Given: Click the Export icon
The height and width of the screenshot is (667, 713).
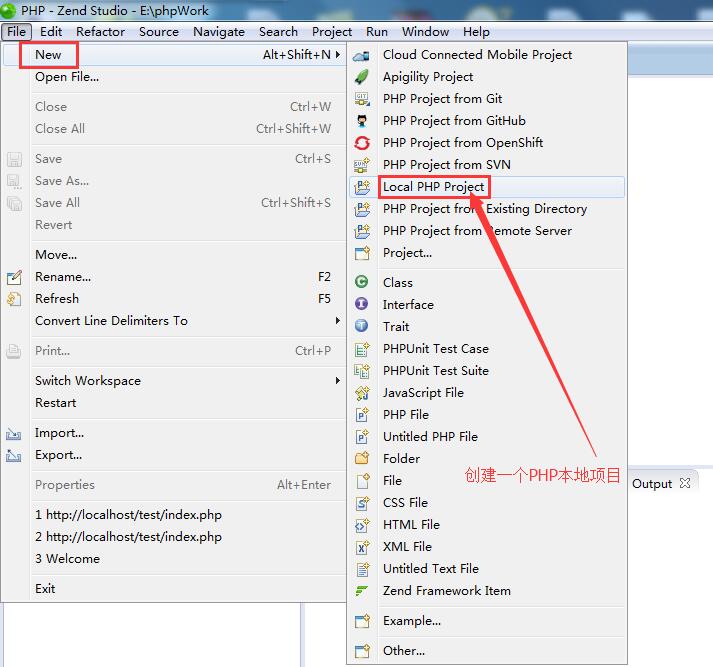Looking at the screenshot, I should tap(14, 456).
